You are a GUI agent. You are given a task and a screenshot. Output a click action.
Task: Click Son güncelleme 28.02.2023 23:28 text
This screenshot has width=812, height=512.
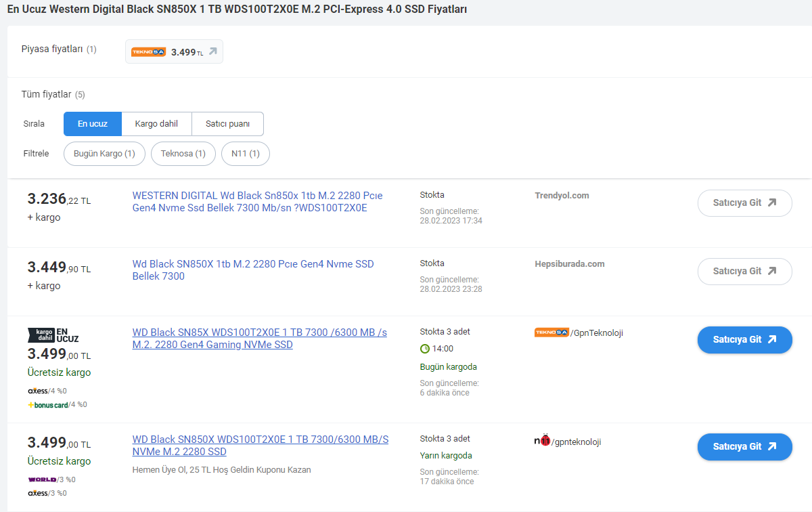pos(451,284)
